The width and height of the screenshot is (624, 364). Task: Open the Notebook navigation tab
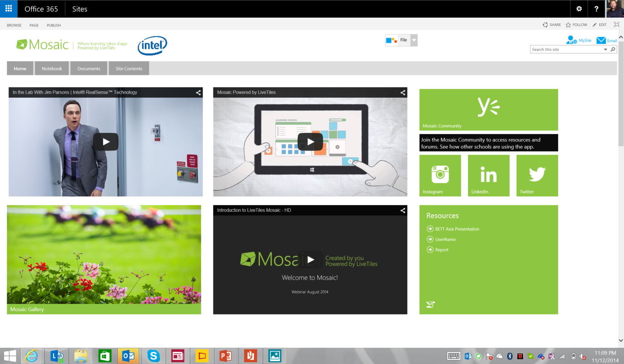(x=52, y=68)
